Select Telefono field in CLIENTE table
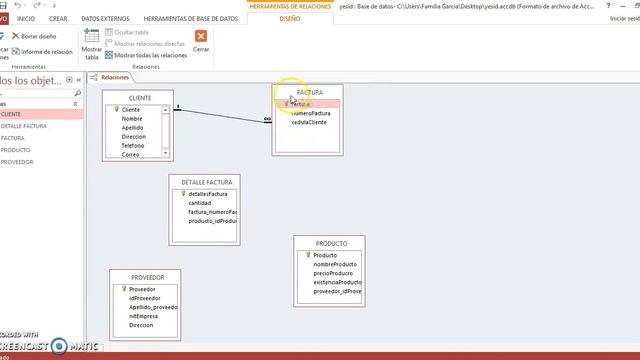 click(133, 146)
